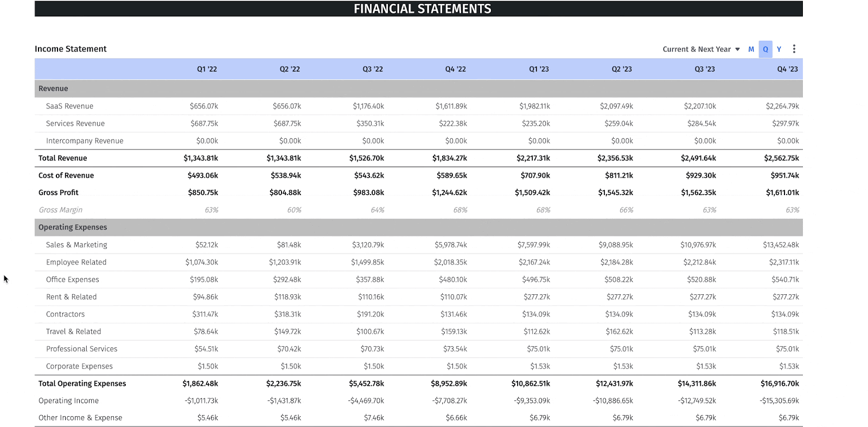Click Total Revenue value $2,562.75k
Viewport: 868px width, 427px height.
pos(782,158)
